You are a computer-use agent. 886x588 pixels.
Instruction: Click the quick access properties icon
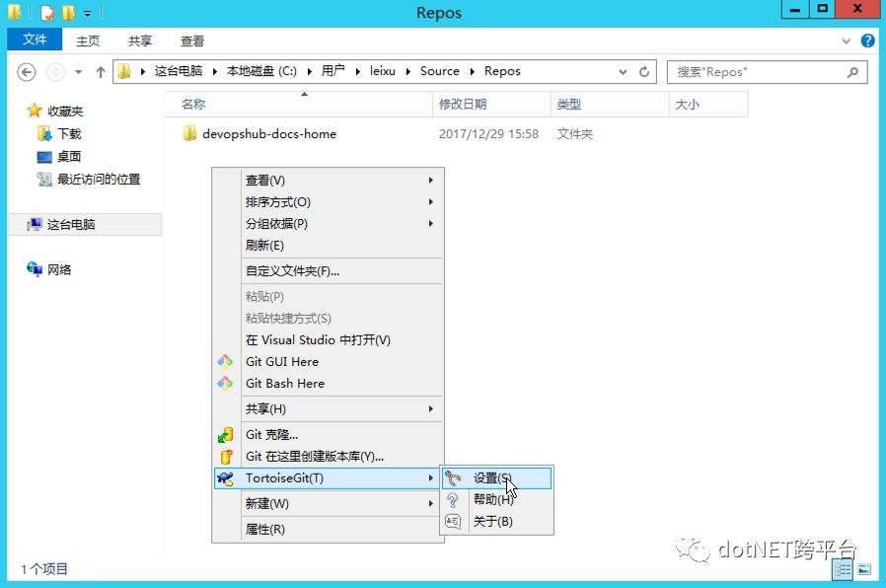[47, 12]
